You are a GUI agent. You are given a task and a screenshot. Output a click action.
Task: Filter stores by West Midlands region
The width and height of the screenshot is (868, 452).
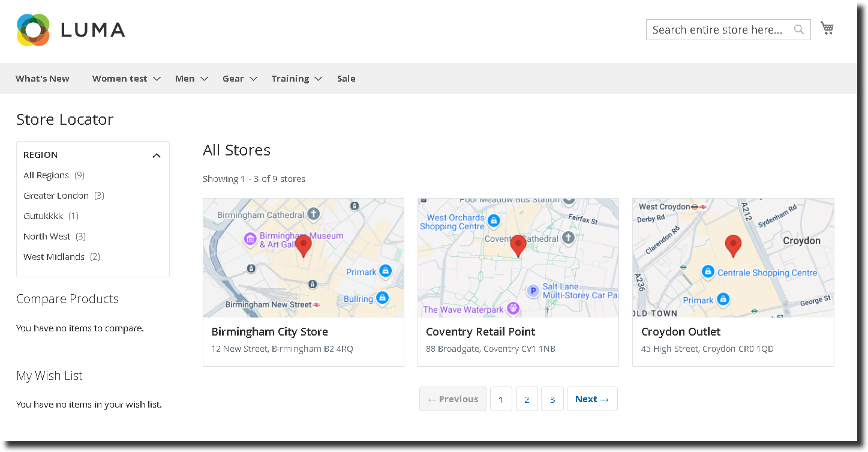pos(54,257)
